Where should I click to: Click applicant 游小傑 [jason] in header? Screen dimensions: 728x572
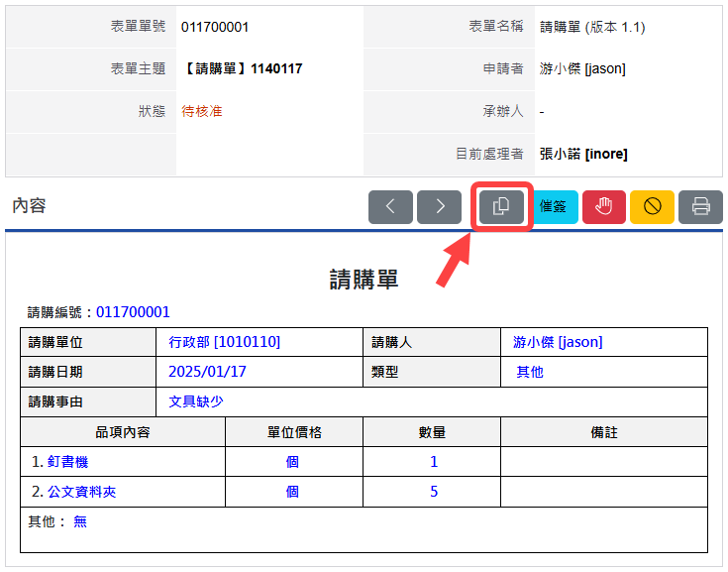[582, 68]
